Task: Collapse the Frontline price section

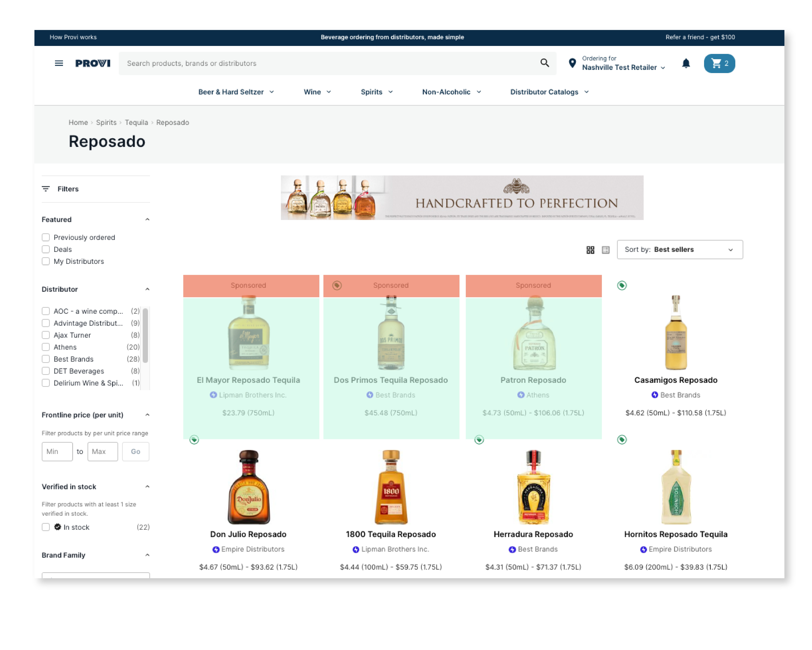Action: pyautogui.click(x=147, y=415)
